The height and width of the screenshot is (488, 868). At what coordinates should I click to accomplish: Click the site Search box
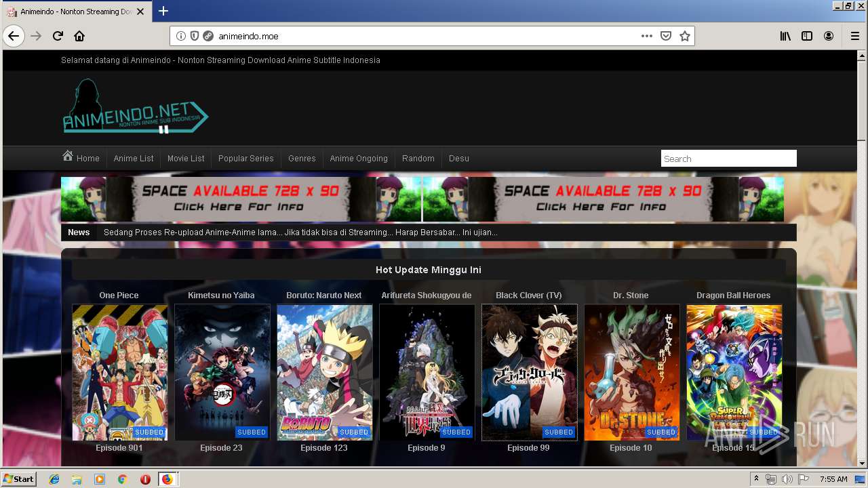point(728,159)
